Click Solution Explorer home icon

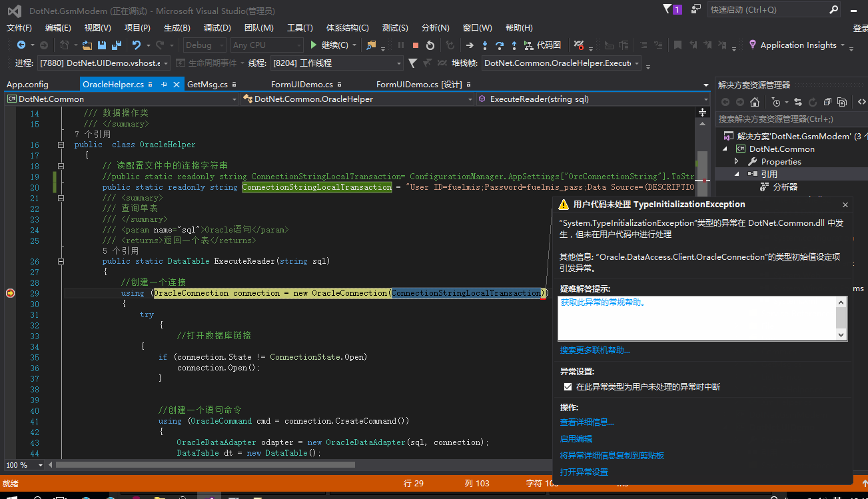(x=755, y=102)
